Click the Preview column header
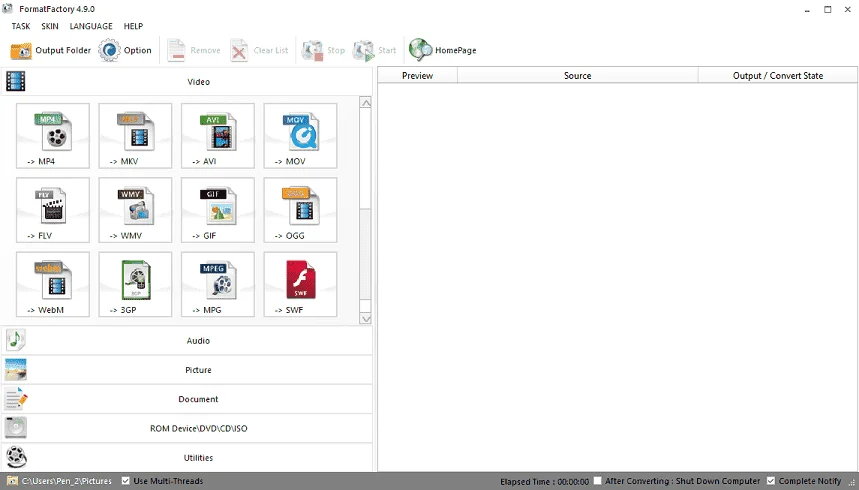This screenshot has width=859, height=490. click(x=417, y=76)
